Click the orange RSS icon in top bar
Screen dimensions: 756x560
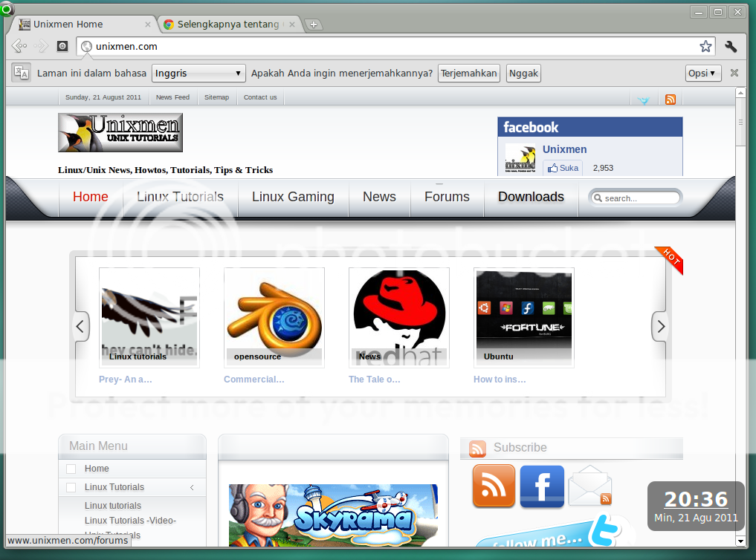671,100
